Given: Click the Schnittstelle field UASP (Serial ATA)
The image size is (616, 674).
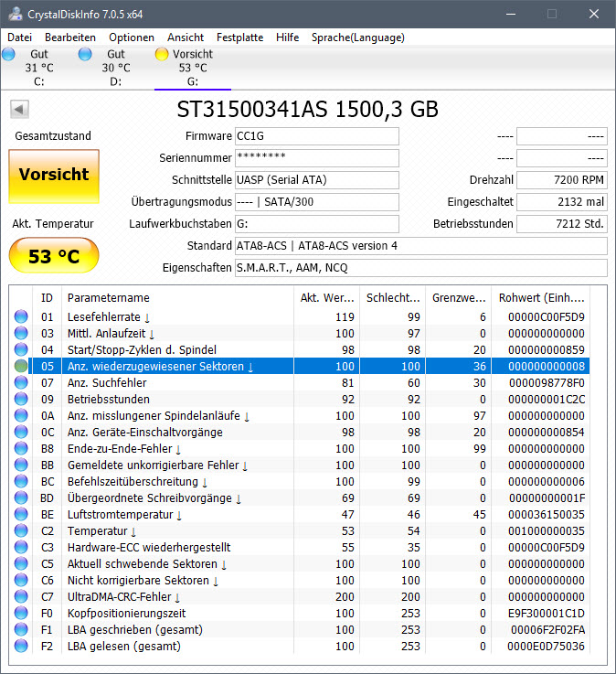Looking at the screenshot, I should 317,180.
